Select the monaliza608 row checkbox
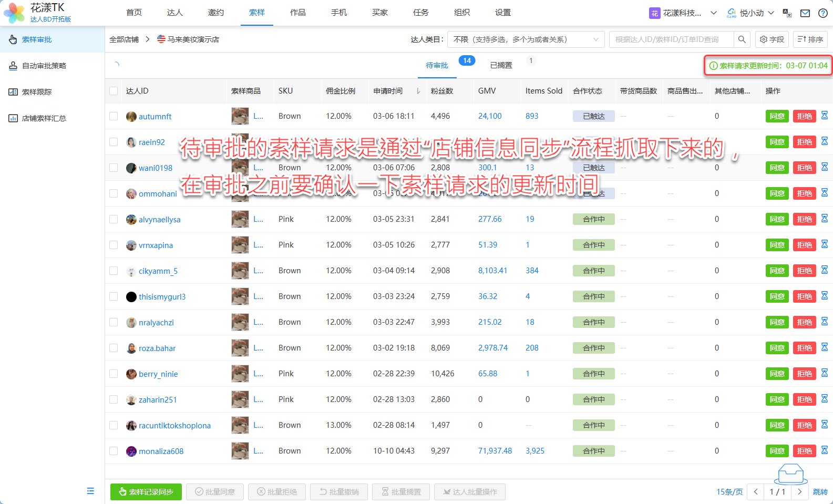 pyautogui.click(x=114, y=451)
